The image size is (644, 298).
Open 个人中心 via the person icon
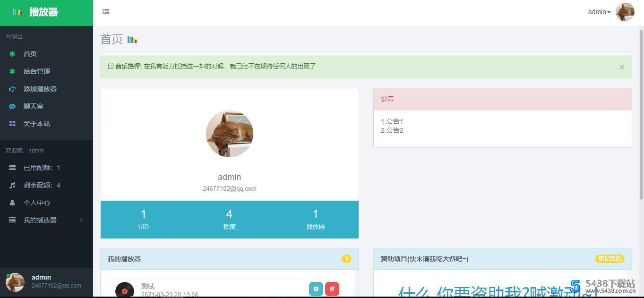point(12,202)
